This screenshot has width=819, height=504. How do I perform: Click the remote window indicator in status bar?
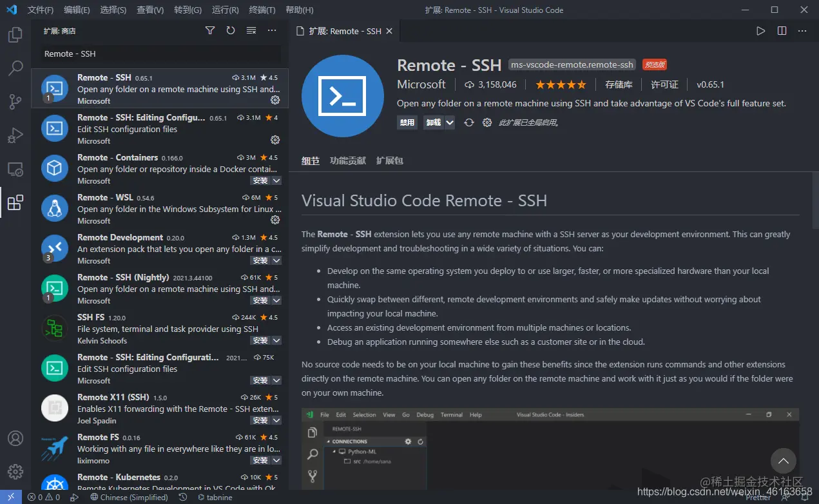[10, 497]
